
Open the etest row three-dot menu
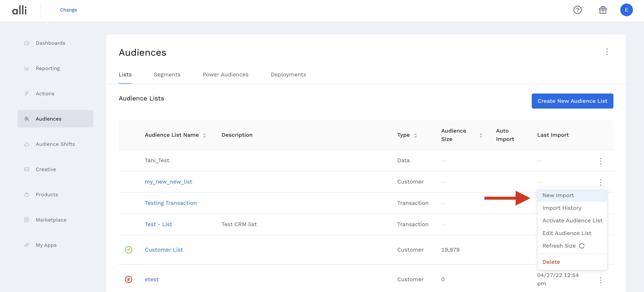tap(601, 280)
